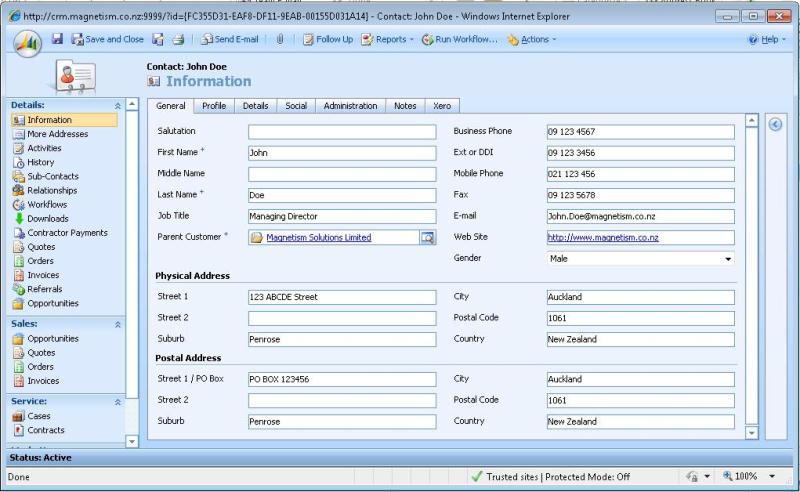Expand the right side panel arrow
The image size is (800, 492).
(775, 123)
